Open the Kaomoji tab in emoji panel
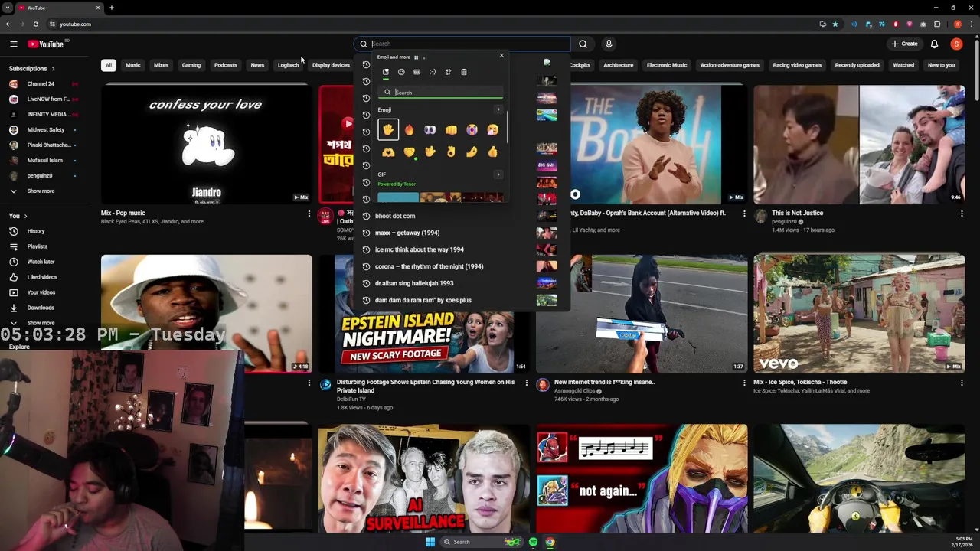 433,72
